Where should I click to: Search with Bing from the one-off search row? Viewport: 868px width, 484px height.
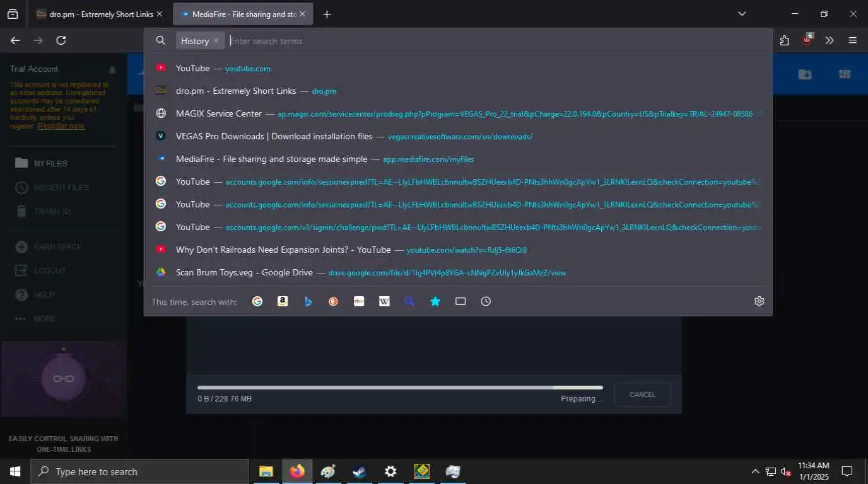click(308, 301)
